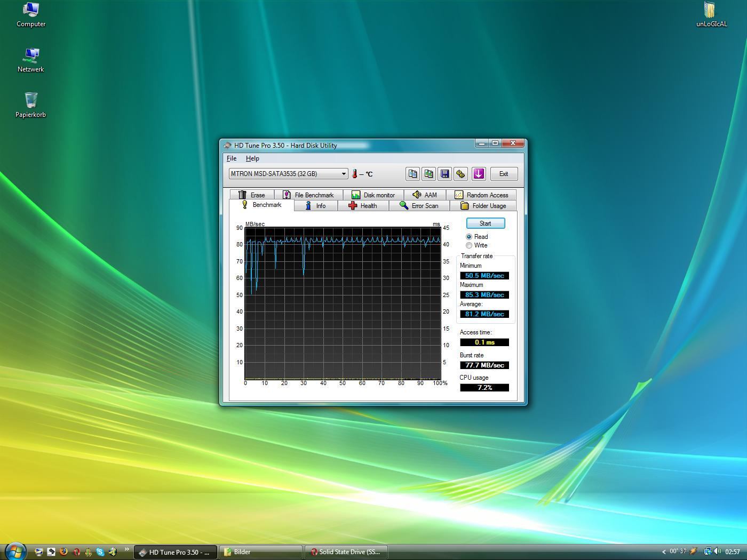Click the copy text to clipboard icon
747x560 pixels.
[x=412, y=174]
